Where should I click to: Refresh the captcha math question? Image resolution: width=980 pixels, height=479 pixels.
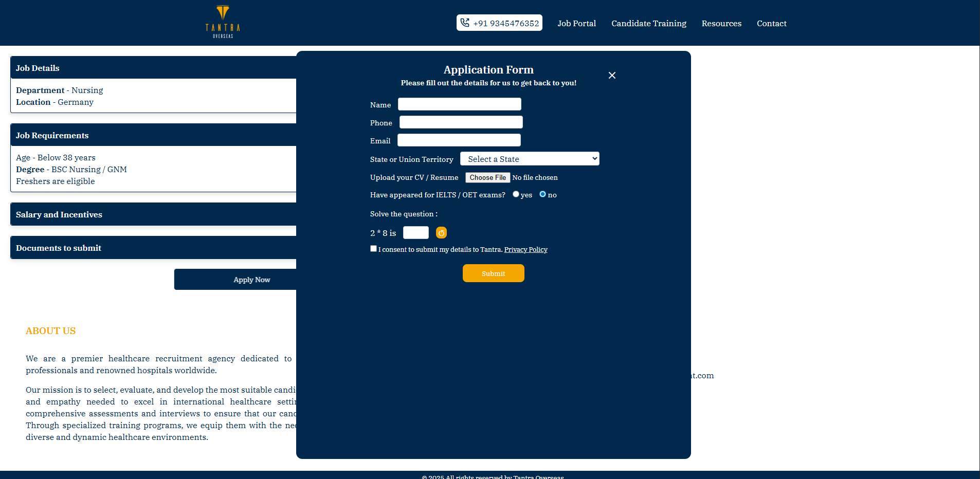click(441, 233)
